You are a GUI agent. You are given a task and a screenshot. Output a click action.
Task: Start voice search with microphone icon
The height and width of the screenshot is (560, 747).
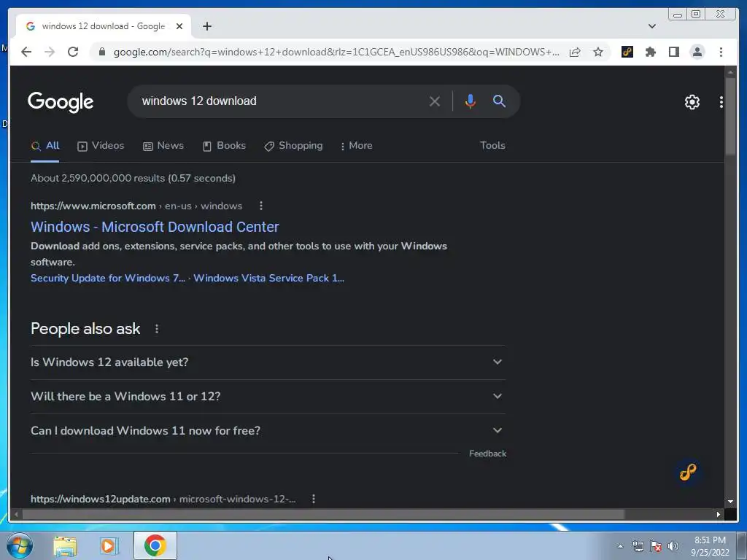point(471,101)
